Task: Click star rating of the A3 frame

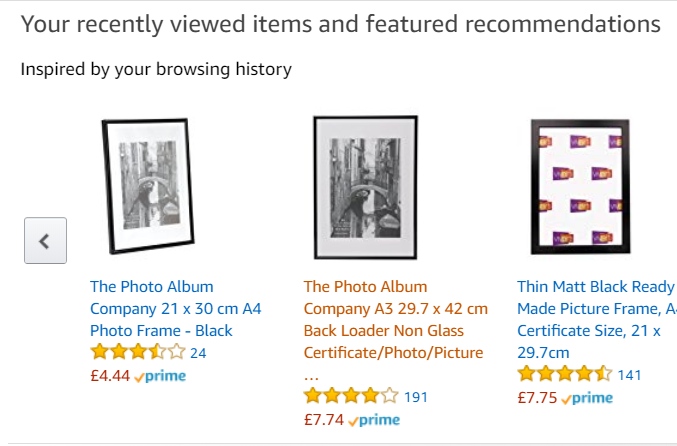Action: click(x=351, y=396)
